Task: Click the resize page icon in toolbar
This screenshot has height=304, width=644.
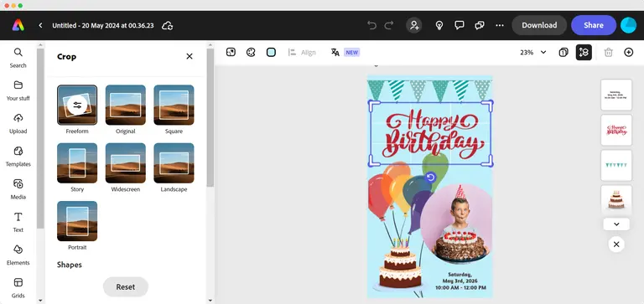Action: (x=231, y=52)
